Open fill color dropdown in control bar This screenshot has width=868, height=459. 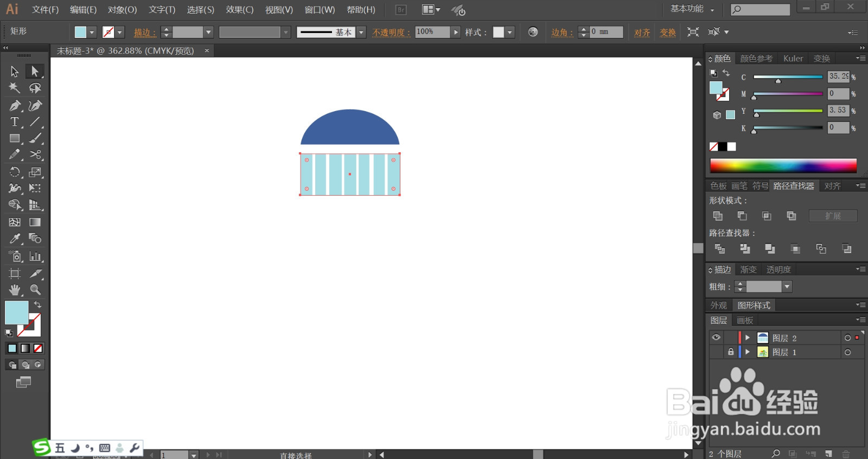click(92, 33)
